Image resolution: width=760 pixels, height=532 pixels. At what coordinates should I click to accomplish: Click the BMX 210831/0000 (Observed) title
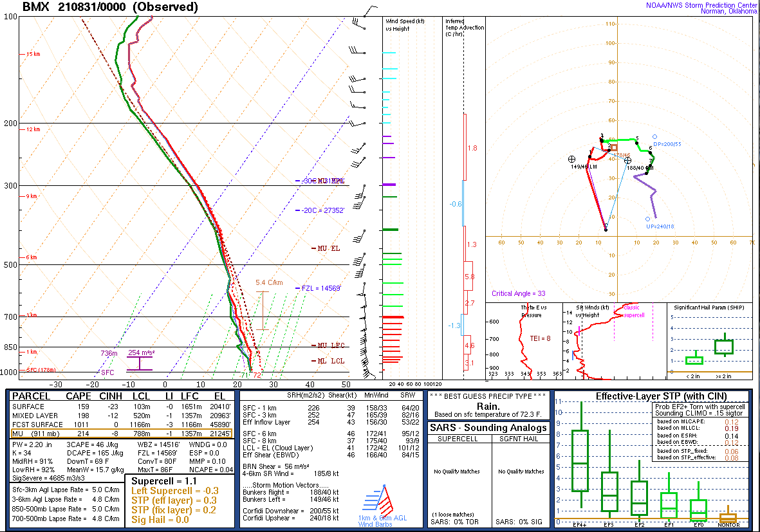point(110,8)
